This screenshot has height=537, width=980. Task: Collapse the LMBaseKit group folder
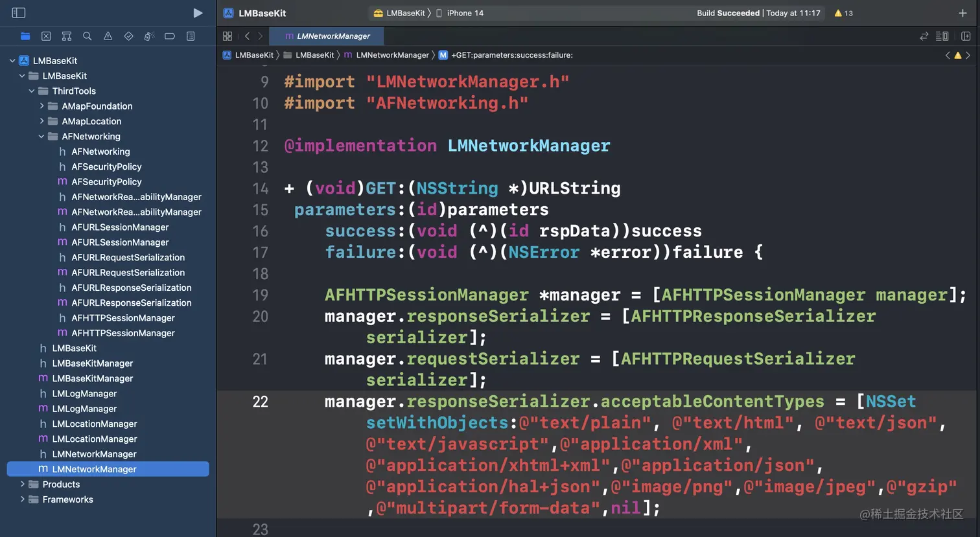[22, 76]
